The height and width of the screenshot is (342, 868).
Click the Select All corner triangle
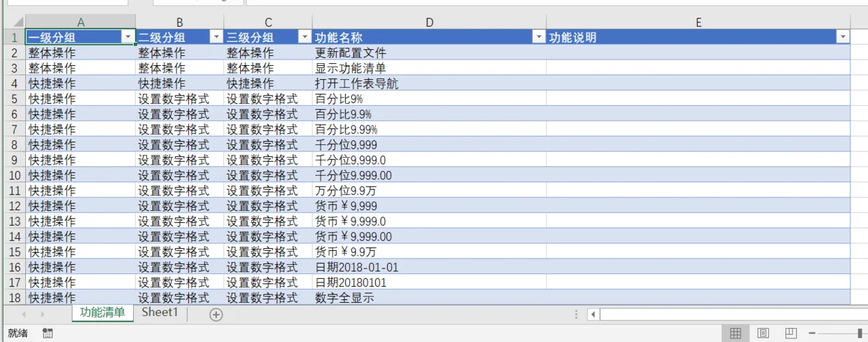(x=18, y=23)
